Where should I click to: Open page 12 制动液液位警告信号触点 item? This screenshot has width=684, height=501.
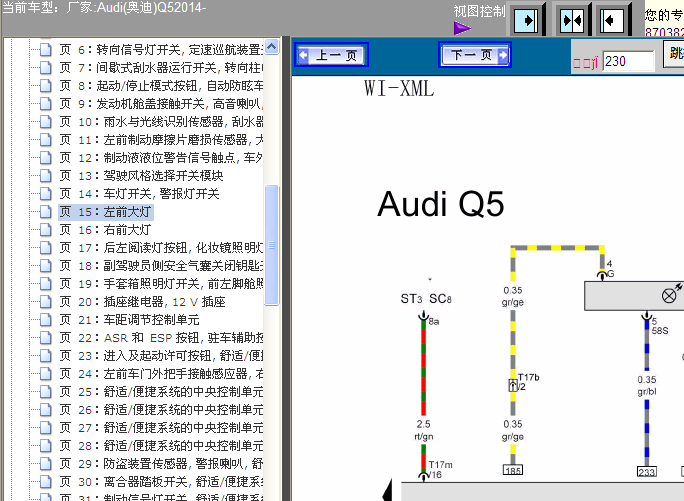click(161, 158)
